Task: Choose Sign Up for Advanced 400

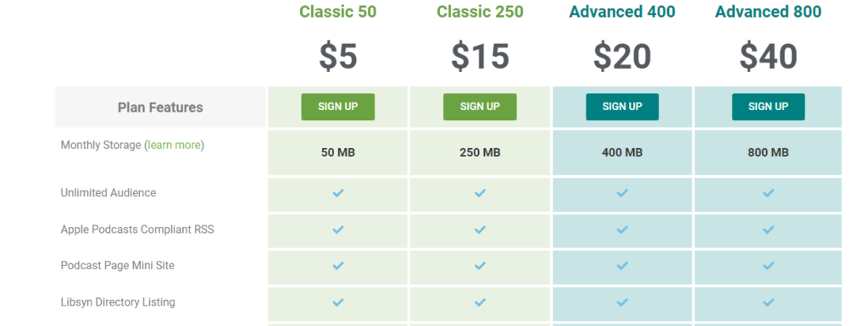Action: (x=622, y=107)
